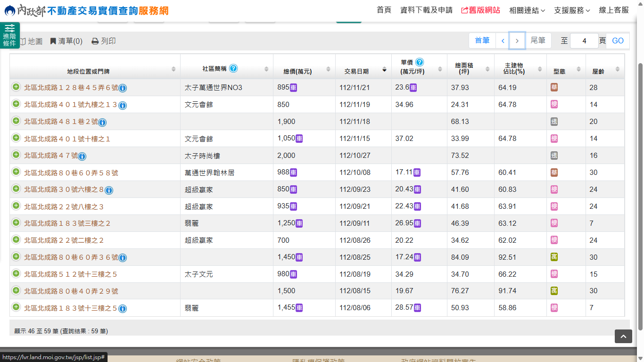Go to next page arrow
This screenshot has height=362, width=644.
coord(517,41)
